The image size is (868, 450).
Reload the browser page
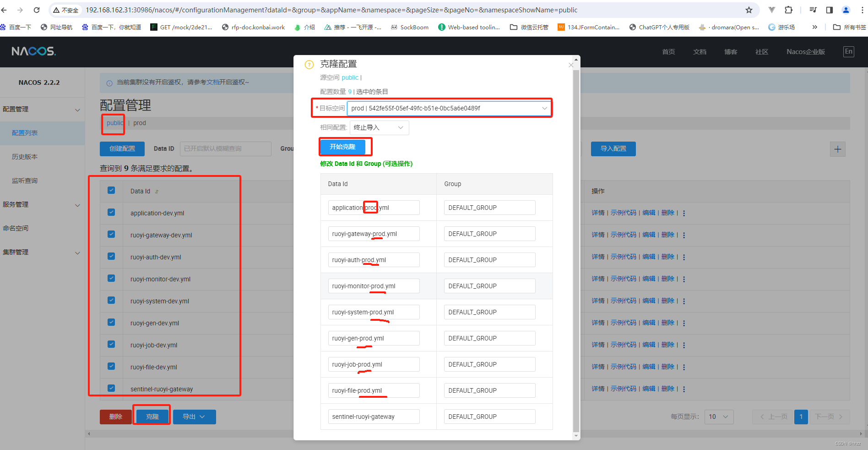coord(37,10)
